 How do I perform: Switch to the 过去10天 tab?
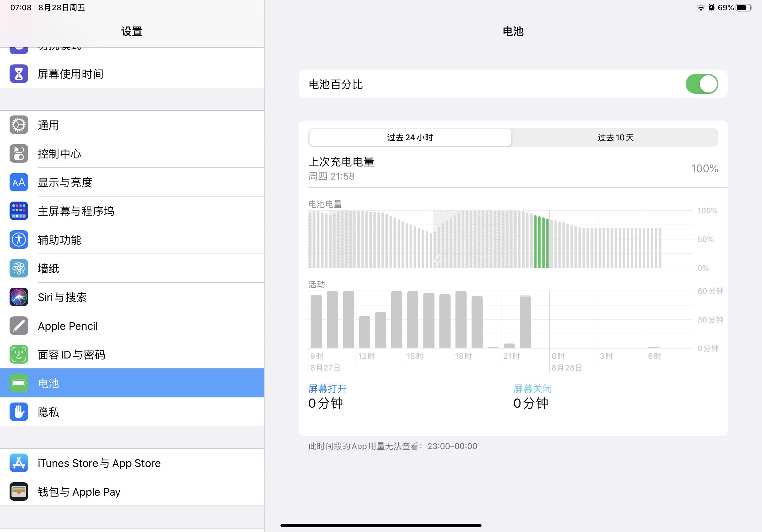click(615, 137)
